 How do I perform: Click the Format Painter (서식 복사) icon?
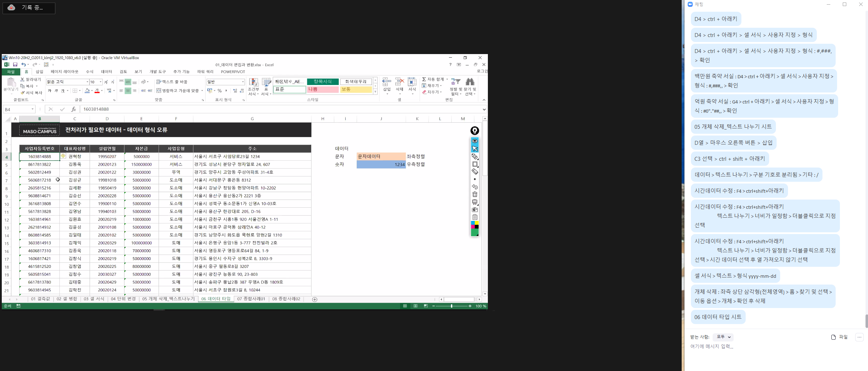pos(31,93)
